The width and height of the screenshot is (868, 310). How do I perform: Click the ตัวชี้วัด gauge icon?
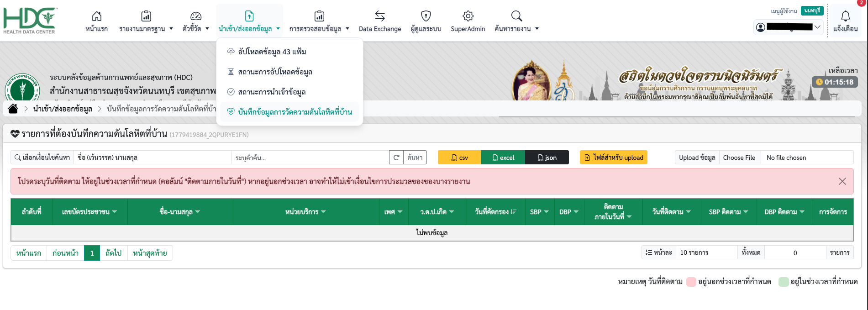click(x=196, y=16)
